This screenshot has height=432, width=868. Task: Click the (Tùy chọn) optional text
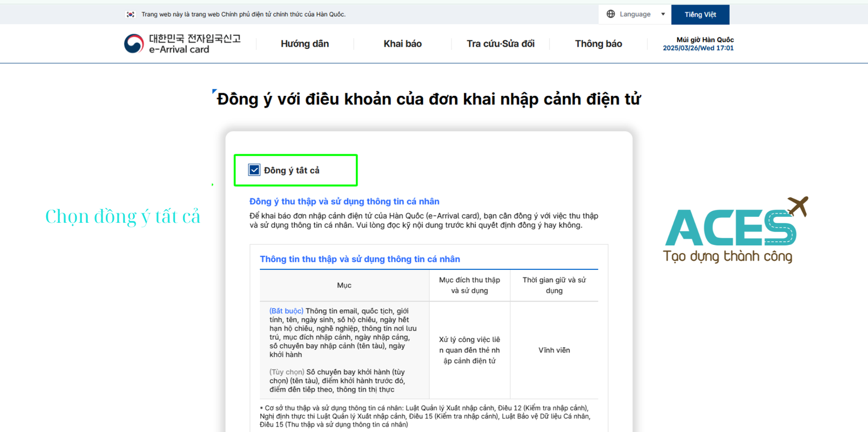287,372
